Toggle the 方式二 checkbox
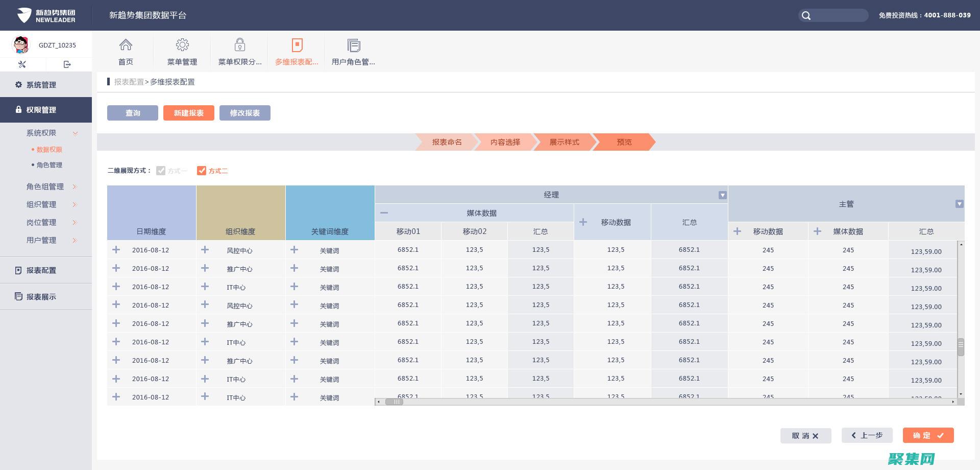The height and width of the screenshot is (470, 980). (x=202, y=171)
